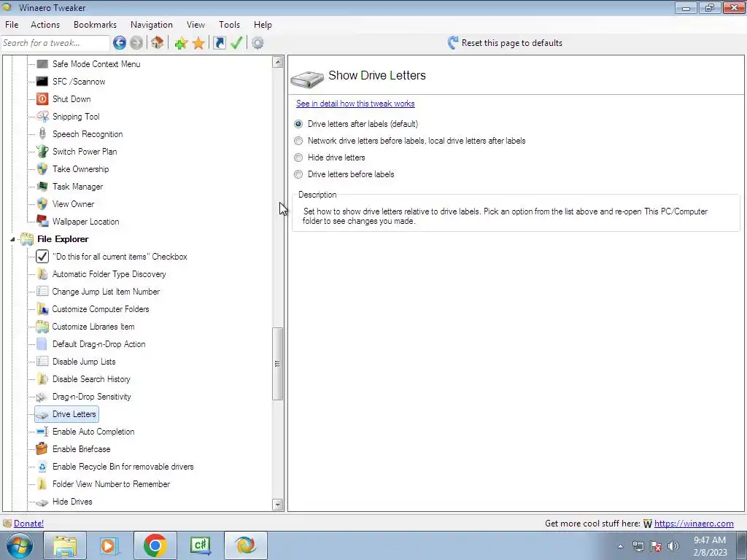
Task: Click the View Owner shield icon
Action: coord(42,204)
